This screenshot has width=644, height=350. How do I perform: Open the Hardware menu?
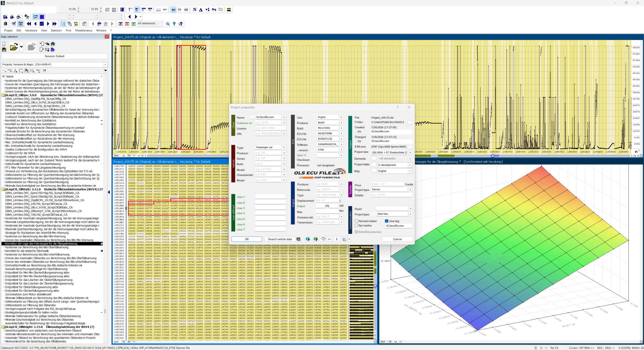[31, 30]
